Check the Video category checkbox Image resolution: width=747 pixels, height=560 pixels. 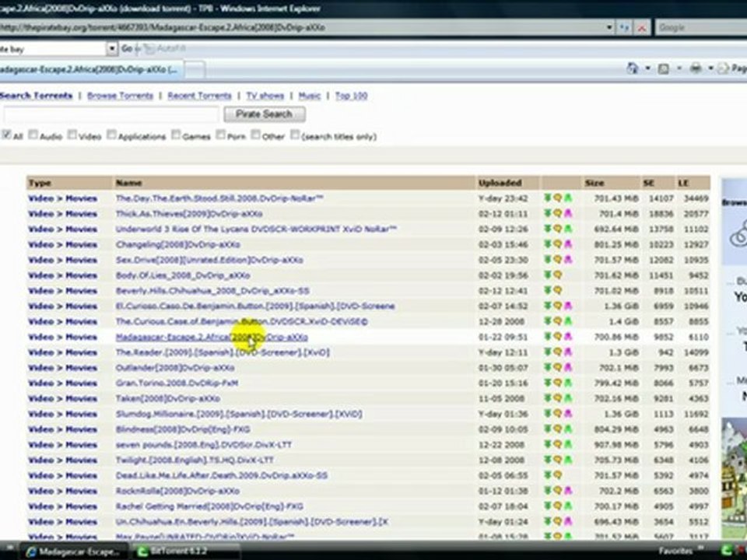click(x=72, y=135)
